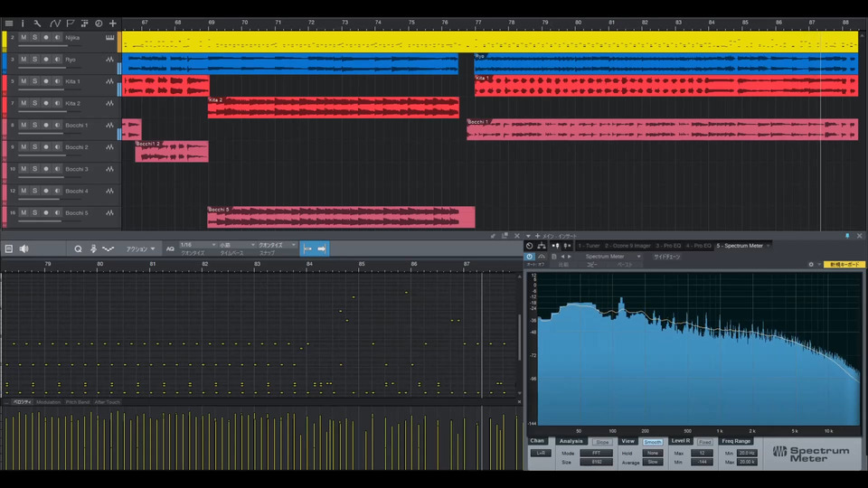Click the plus icon to add tracks

click(x=113, y=23)
